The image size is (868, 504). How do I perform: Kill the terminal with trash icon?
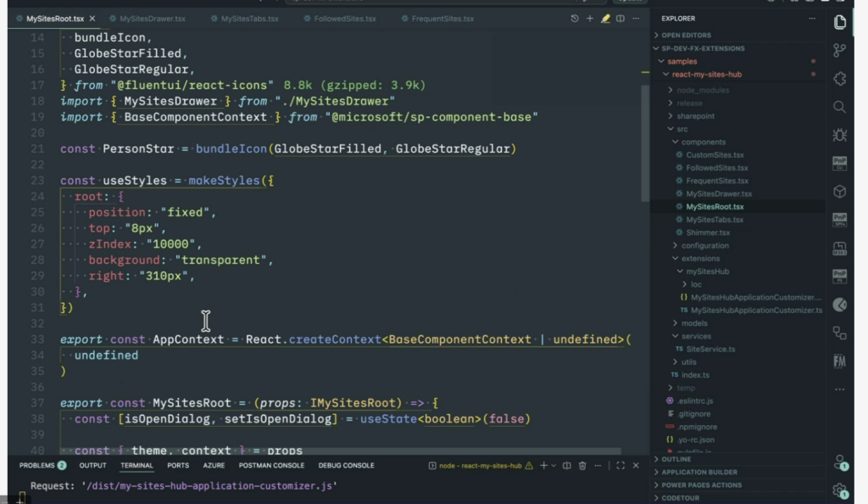point(582,466)
